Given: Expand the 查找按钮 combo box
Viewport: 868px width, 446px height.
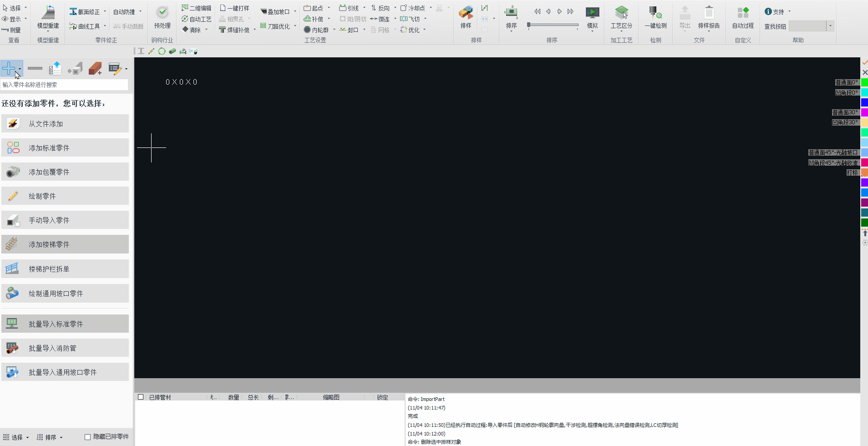Looking at the screenshot, I should point(830,26).
